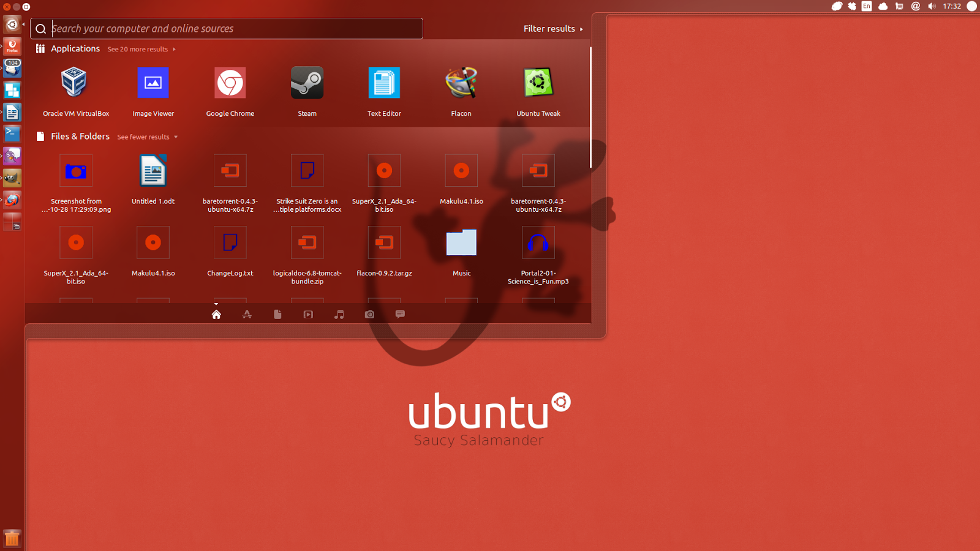Open the 17:32 clock menu
This screenshot has height=551, width=980.
tap(952, 6)
